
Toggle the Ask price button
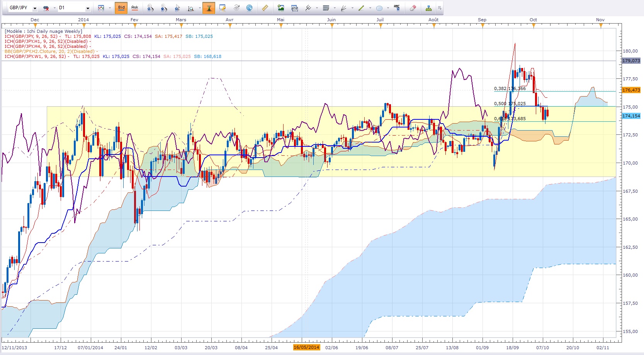click(135, 8)
